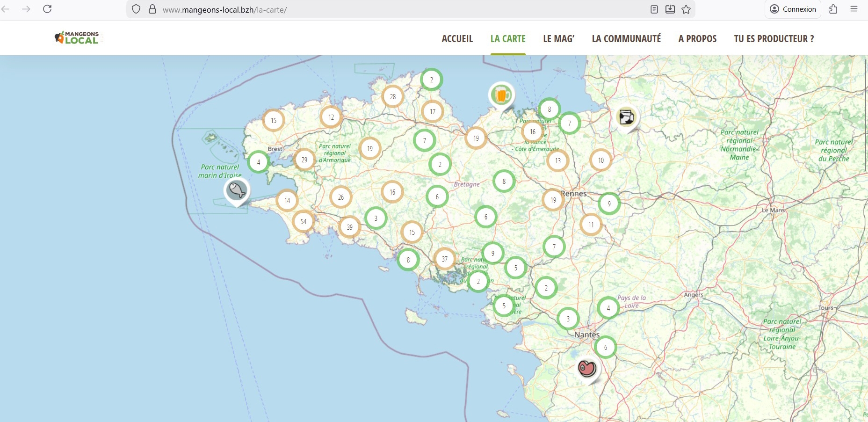Image resolution: width=868 pixels, height=422 pixels.
Task: Go to the ACCUEIL menu item
Action: (x=457, y=39)
